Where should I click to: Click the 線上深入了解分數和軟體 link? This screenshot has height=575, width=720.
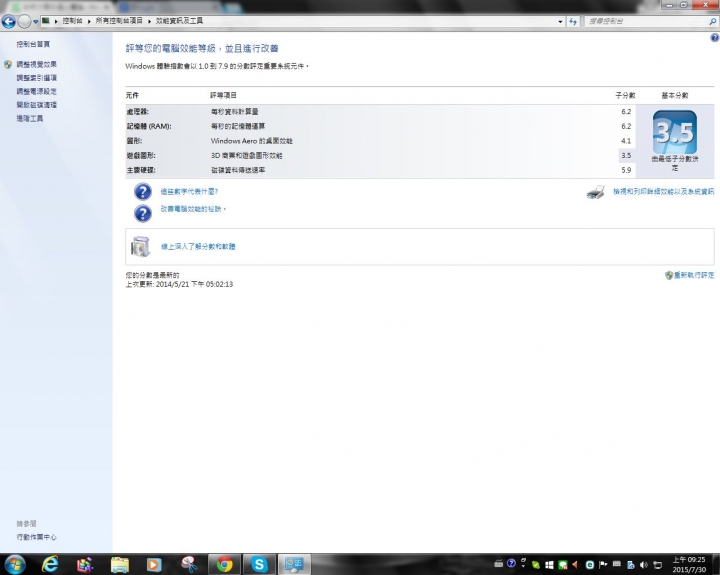click(x=198, y=247)
